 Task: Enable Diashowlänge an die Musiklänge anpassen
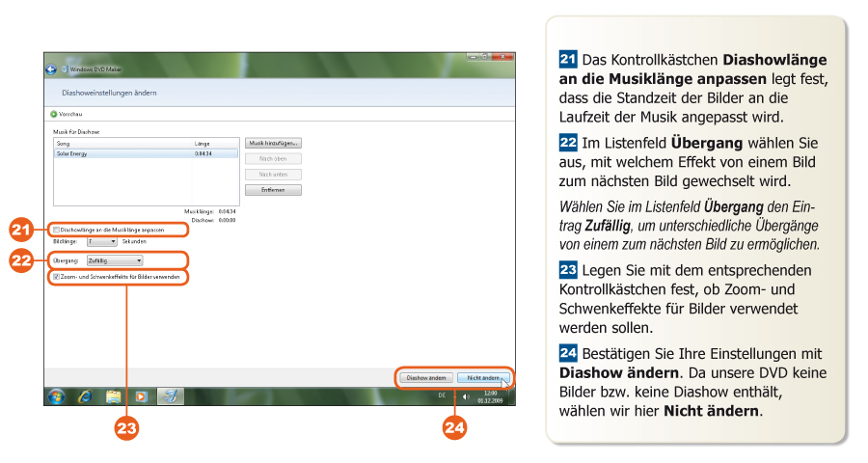tap(57, 230)
